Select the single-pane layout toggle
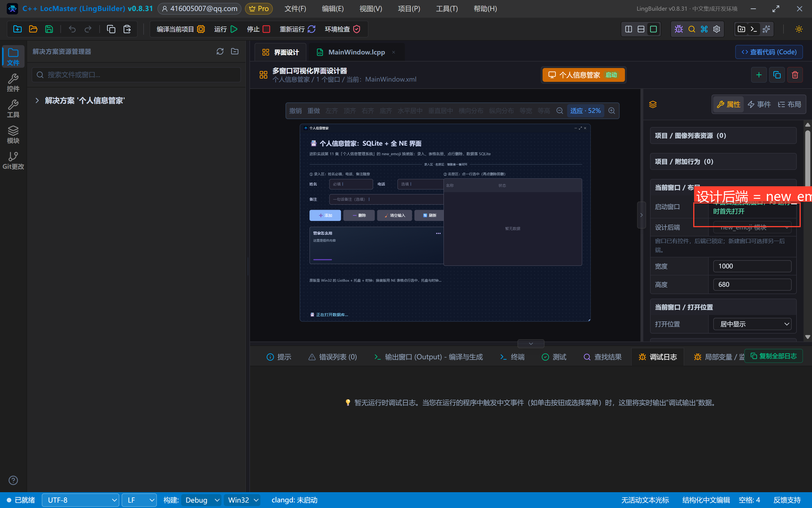The height and width of the screenshot is (508, 812). click(653, 29)
